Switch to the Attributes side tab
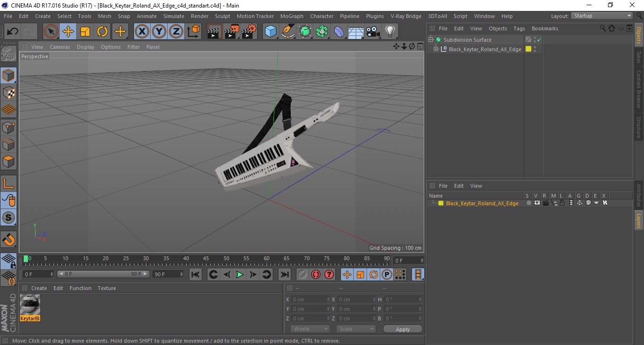The height and width of the screenshot is (345, 644). click(639, 195)
